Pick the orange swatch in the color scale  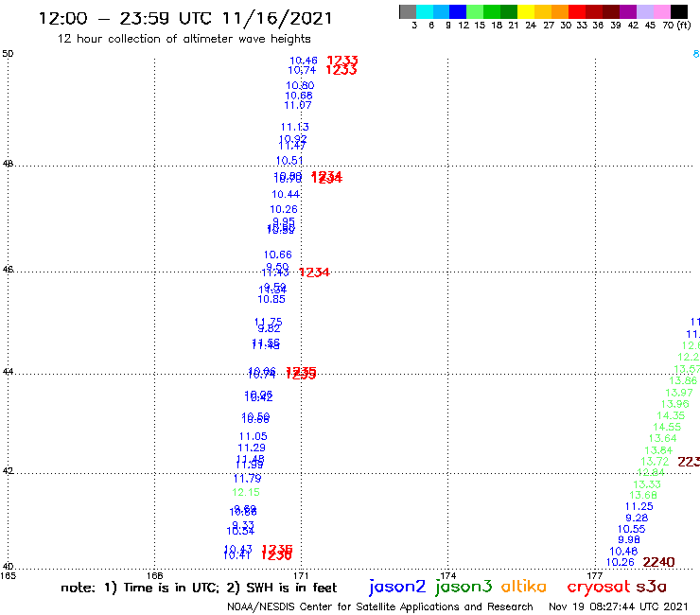coord(560,11)
